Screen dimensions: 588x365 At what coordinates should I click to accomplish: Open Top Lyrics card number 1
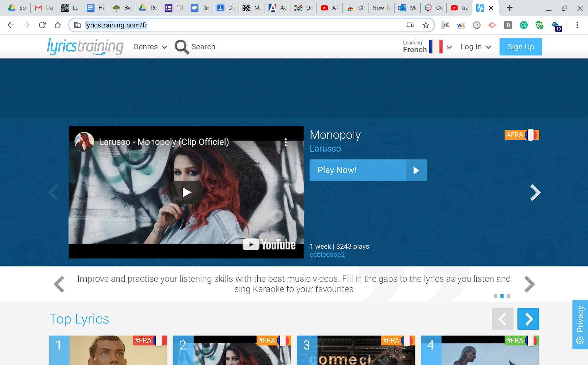[108, 350]
